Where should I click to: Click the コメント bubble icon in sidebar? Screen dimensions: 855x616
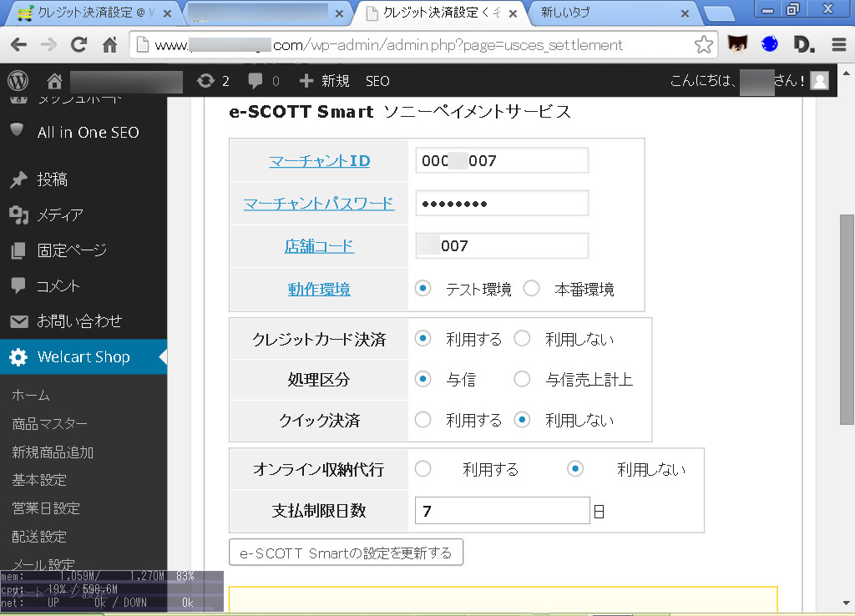coord(18,285)
